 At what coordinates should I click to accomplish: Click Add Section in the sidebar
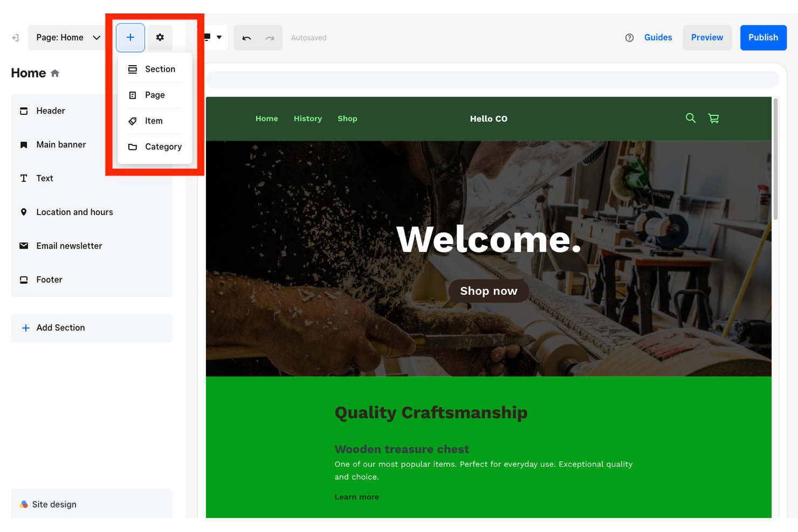pos(60,328)
